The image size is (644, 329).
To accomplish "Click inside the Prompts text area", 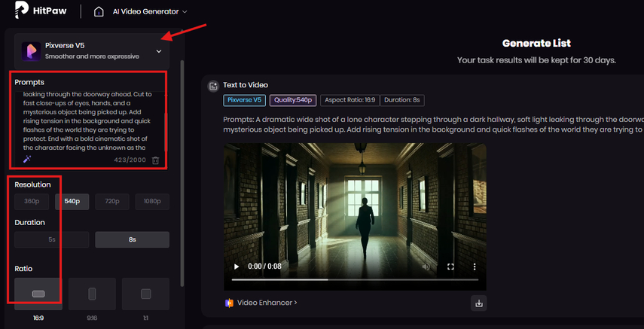I will [x=87, y=121].
